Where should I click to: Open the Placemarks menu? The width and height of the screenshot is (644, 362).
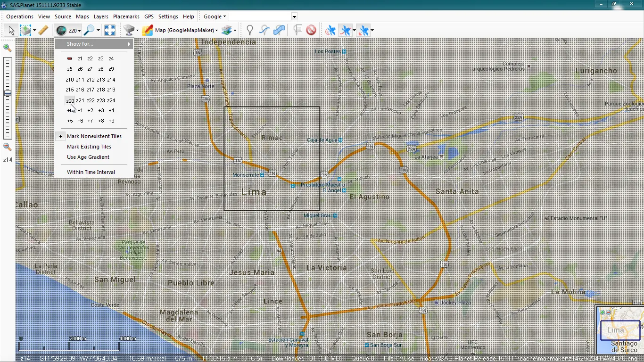(126, 16)
